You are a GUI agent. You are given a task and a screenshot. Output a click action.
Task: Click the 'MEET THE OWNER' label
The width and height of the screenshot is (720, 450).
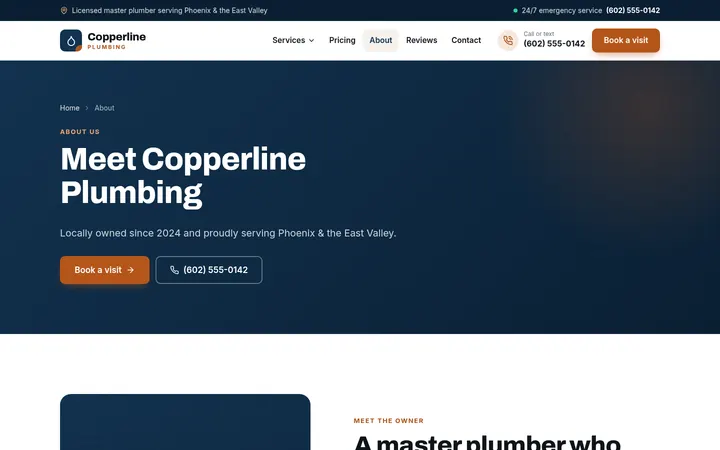[388, 421]
